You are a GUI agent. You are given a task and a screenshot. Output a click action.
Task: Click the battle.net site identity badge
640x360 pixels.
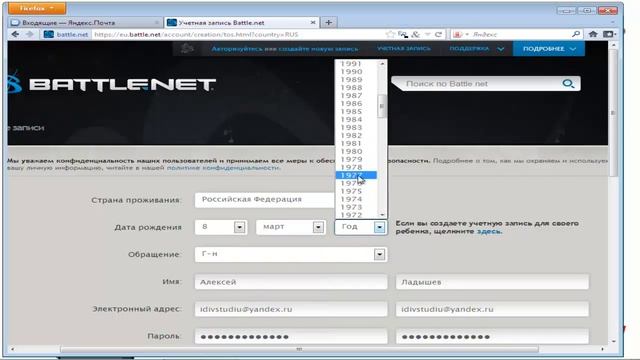tap(66, 34)
